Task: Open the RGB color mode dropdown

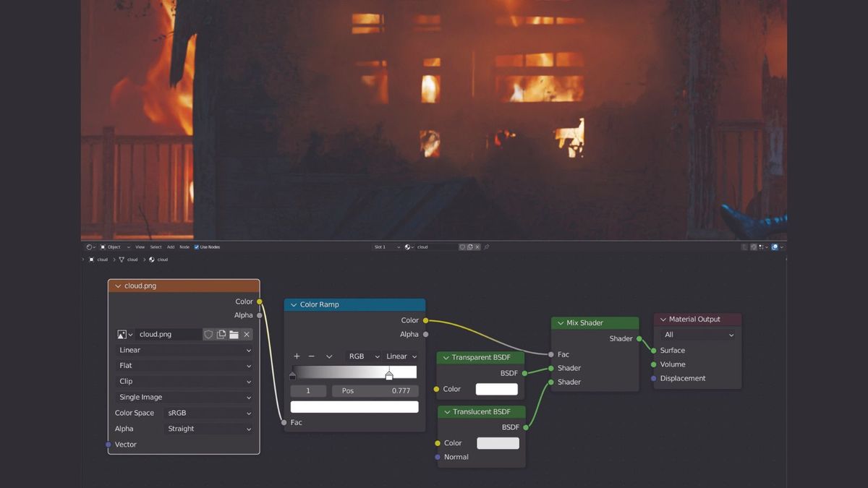Action: [362, 356]
